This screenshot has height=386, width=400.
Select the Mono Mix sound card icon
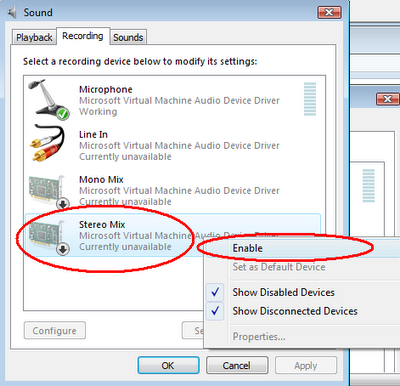click(49, 192)
